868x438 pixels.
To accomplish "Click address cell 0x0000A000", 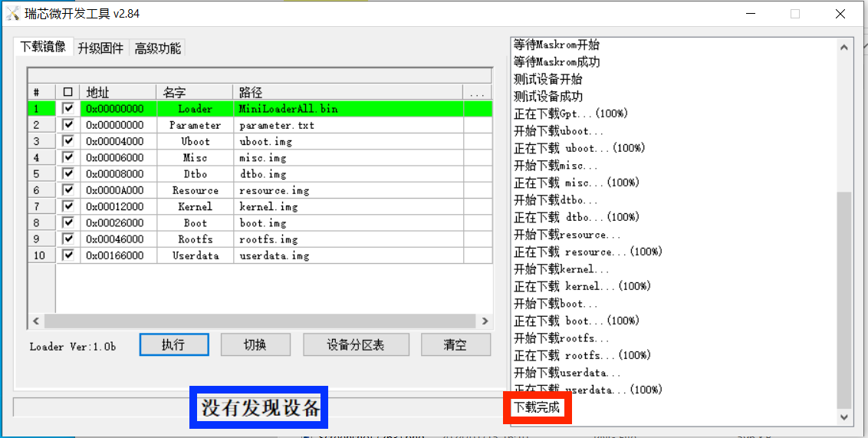I will (118, 190).
